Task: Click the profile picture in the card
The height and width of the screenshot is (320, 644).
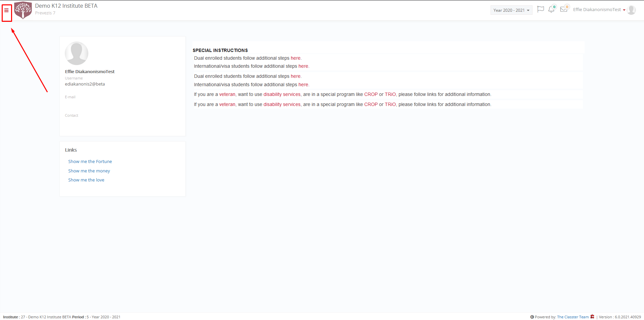Action: tap(77, 53)
